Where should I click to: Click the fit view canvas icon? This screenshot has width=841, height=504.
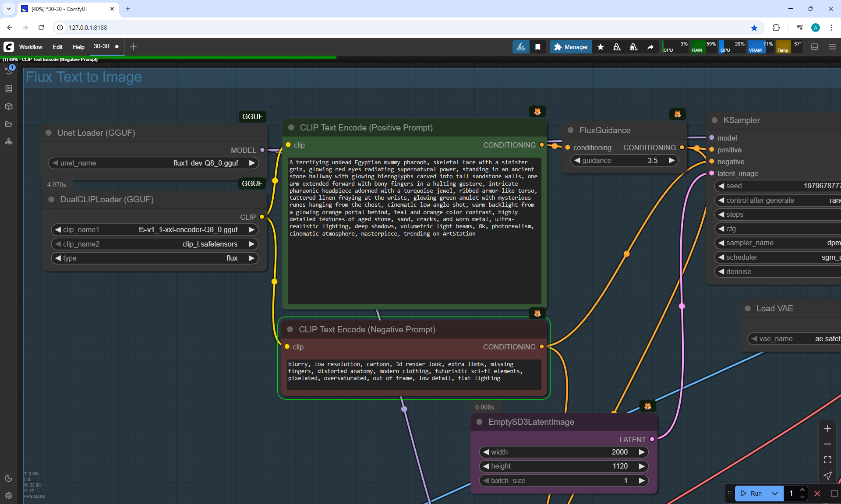click(827, 460)
